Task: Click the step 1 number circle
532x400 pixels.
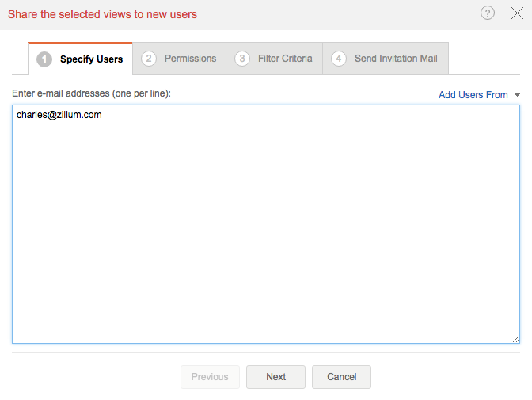Action: click(44, 59)
